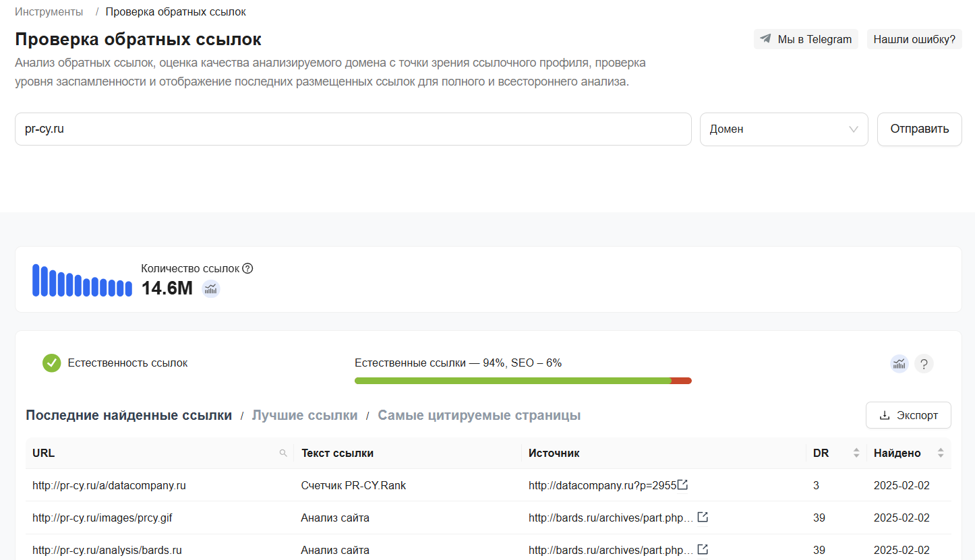Expand the Домен type dropdown

(784, 129)
